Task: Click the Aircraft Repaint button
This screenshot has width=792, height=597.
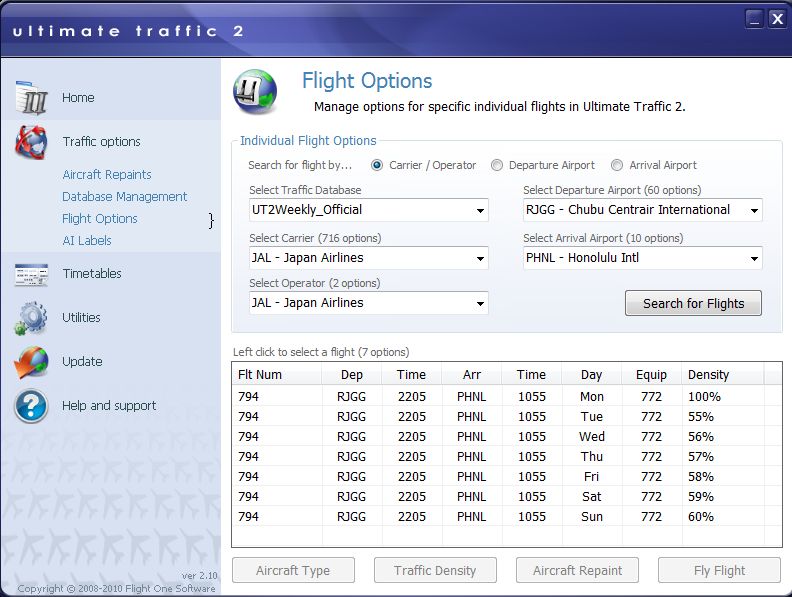Action: 577,570
